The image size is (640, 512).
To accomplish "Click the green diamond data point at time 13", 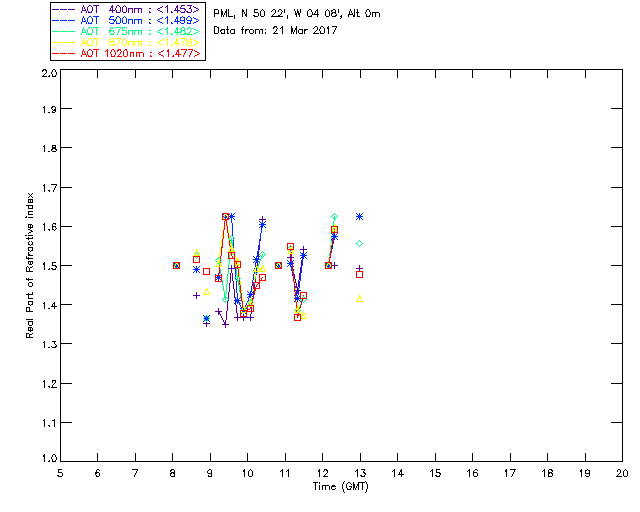I will [360, 244].
